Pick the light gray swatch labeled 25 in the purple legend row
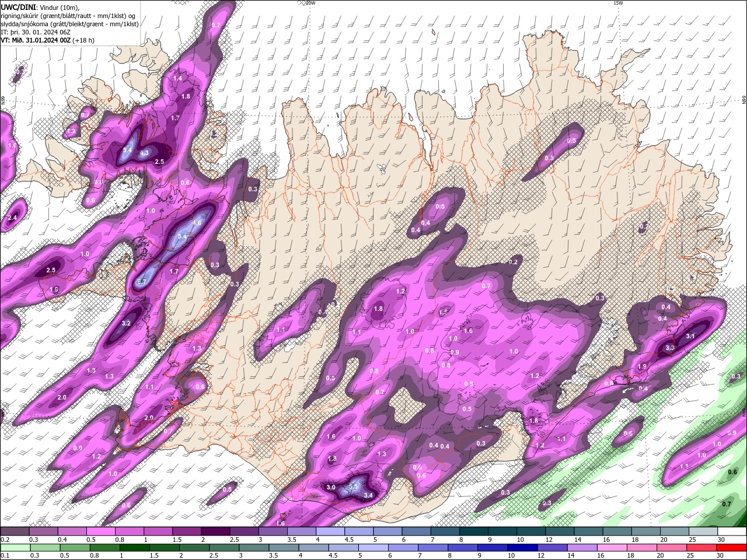Image resolution: width=747 pixels, height=560 pixels. click(x=703, y=531)
